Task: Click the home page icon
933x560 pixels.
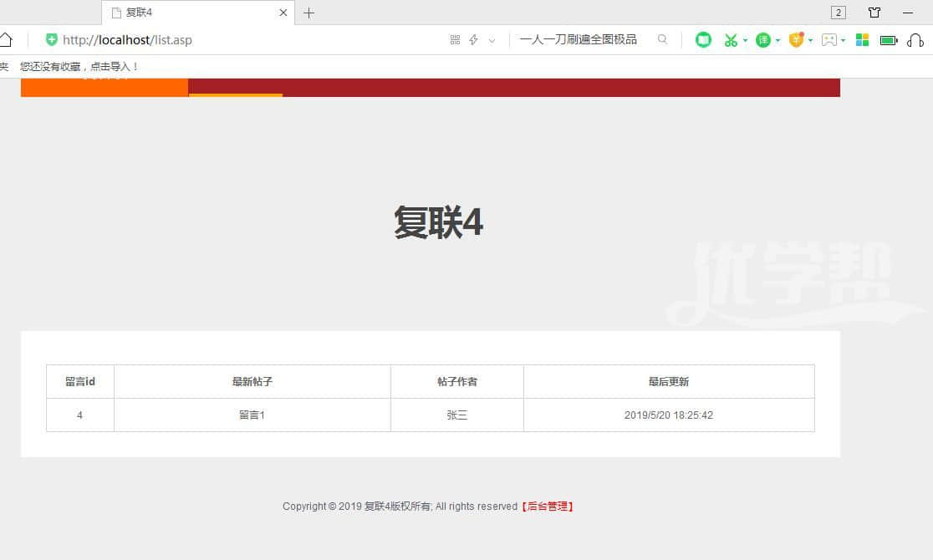Action: [5, 39]
